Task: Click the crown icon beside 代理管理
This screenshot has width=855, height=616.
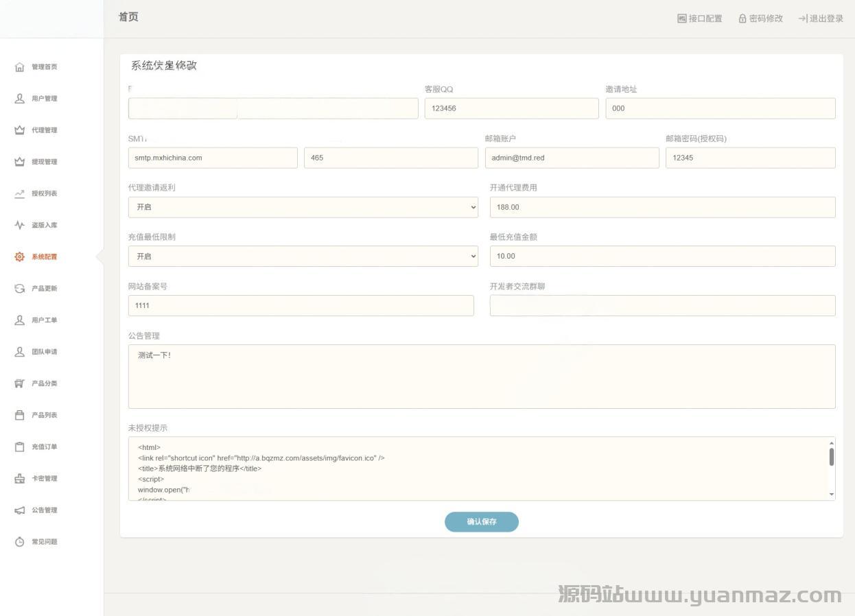Action: (x=20, y=130)
